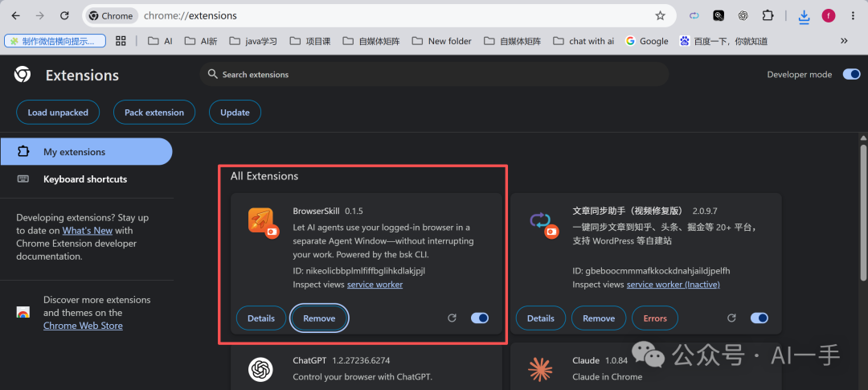868x390 pixels.
Task: Open the apps grid in bookmarks bar
Action: [x=120, y=40]
